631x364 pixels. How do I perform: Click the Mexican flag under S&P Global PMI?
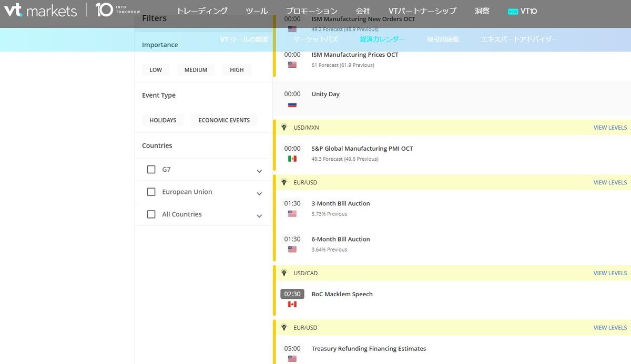[292, 159]
